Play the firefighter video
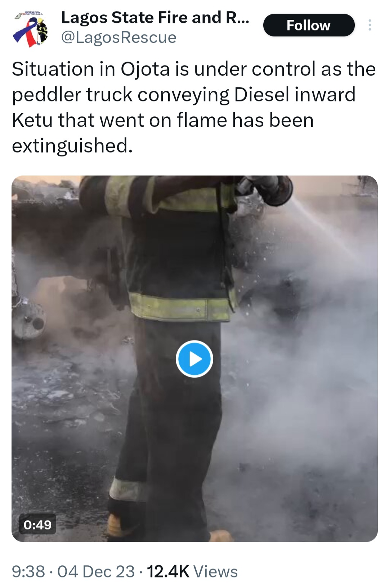Image resolution: width=389 pixels, height=588 pixels. click(194, 359)
